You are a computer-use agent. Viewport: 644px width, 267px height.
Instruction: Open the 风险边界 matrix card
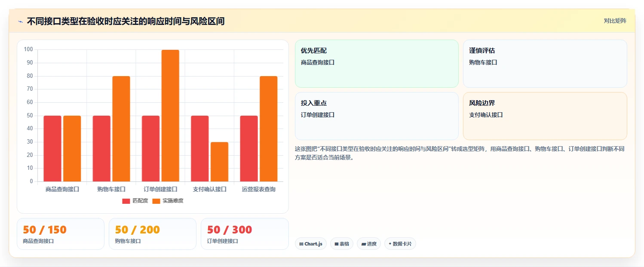click(x=545, y=116)
